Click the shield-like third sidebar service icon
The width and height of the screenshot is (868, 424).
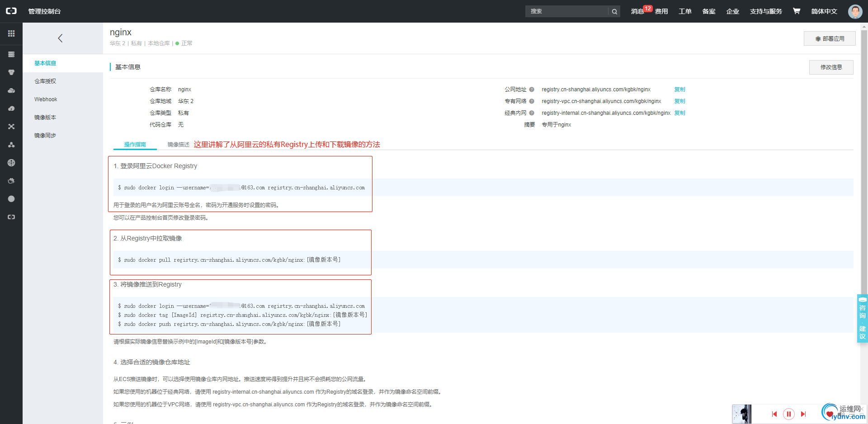pyautogui.click(x=11, y=72)
